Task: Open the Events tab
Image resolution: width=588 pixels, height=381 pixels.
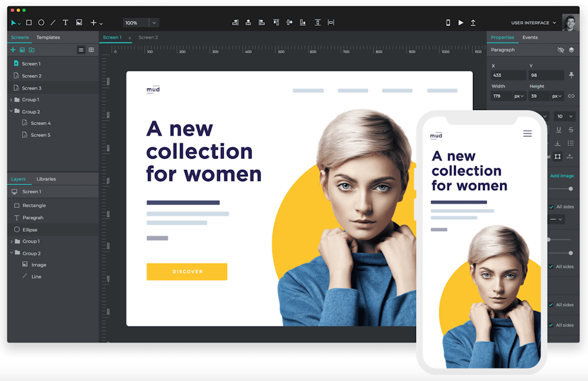Action: point(530,37)
